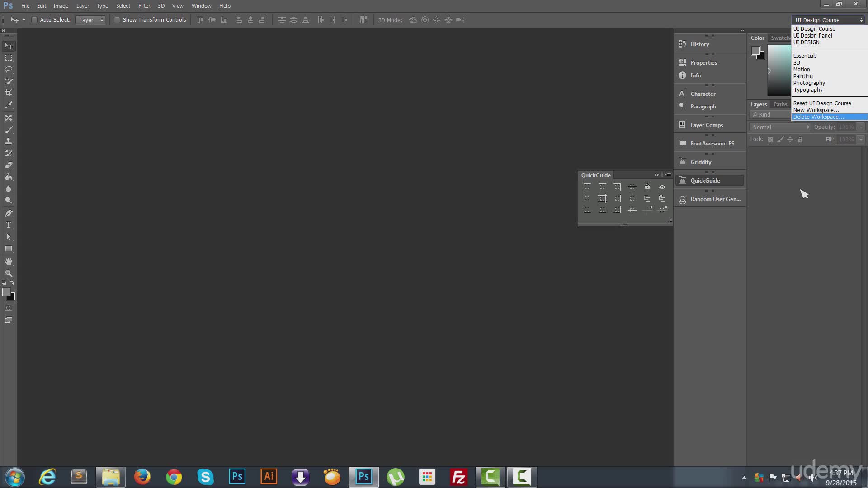Select the Hand tool
868x488 pixels.
pos(9,262)
